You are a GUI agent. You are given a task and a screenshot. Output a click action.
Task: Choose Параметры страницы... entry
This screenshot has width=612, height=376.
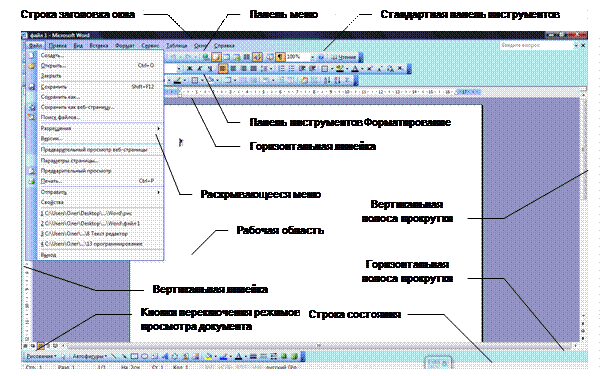pyautogui.click(x=96, y=160)
